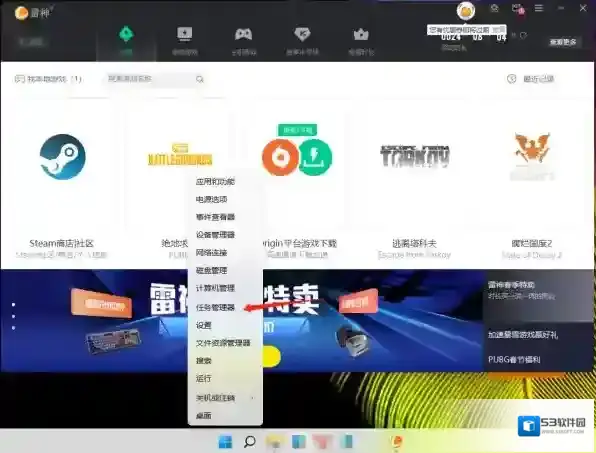
Task: Open the red icon on the taskbar
Action: (322, 442)
